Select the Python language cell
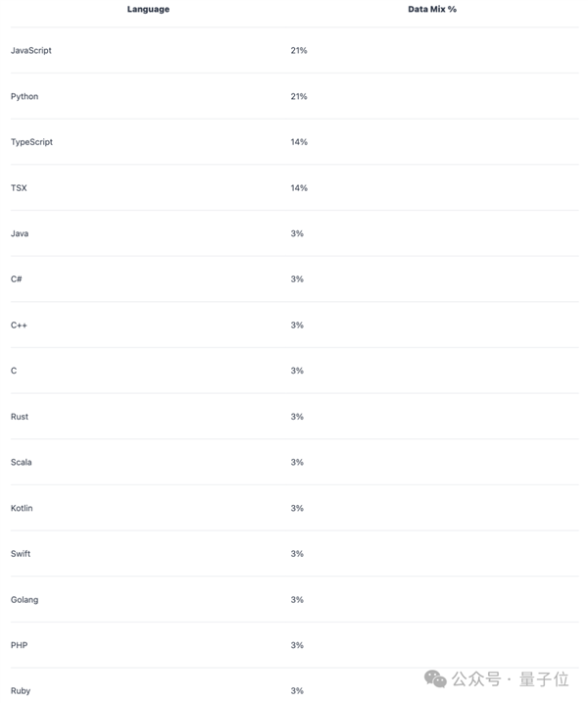Viewport: 588px width, 703px height. 24,96
